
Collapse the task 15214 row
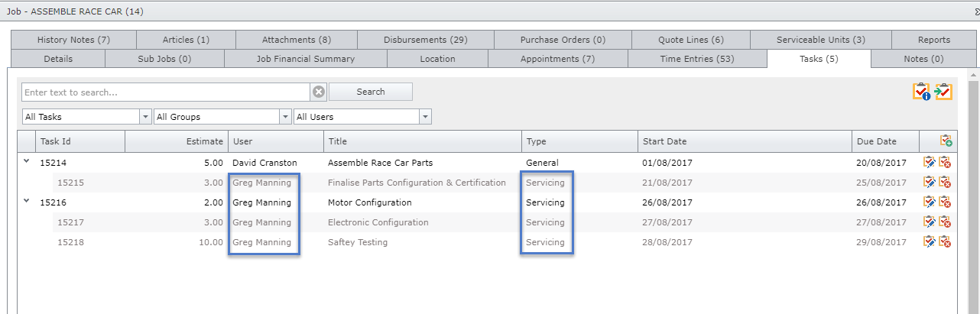pos(27,161)
